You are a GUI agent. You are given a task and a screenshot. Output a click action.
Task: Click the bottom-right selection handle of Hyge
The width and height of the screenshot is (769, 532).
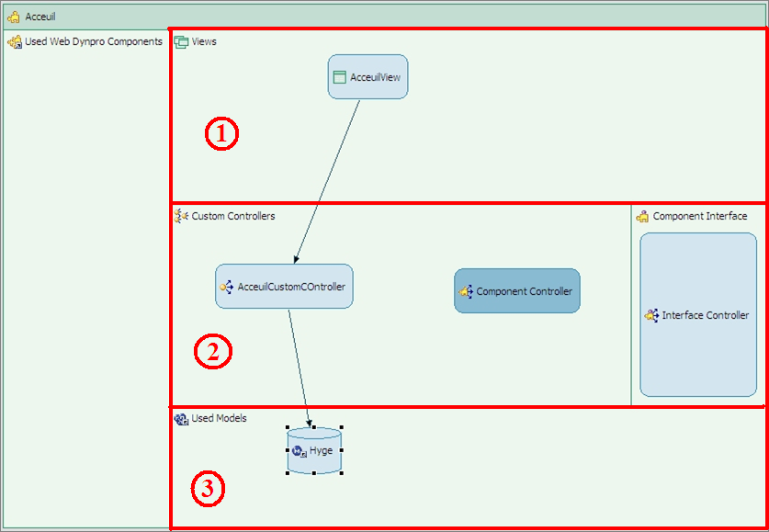(x=343, y=473)
